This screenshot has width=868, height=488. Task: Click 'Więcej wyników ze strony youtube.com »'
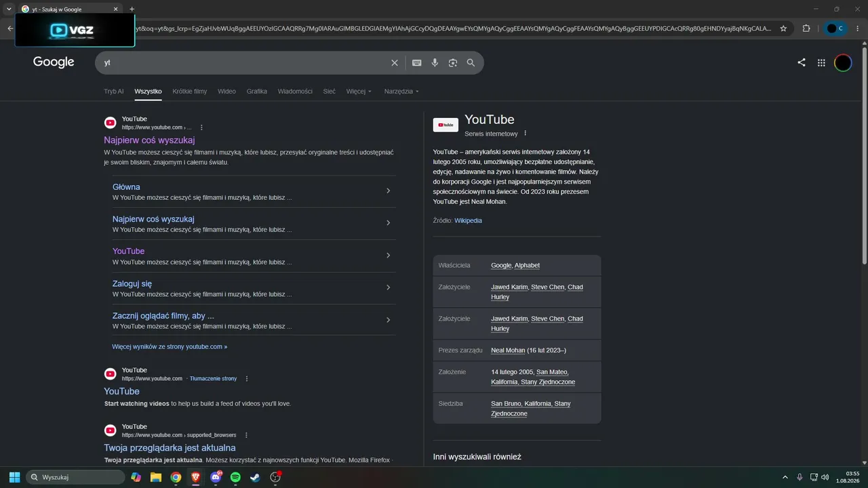[x=170, y=347]
